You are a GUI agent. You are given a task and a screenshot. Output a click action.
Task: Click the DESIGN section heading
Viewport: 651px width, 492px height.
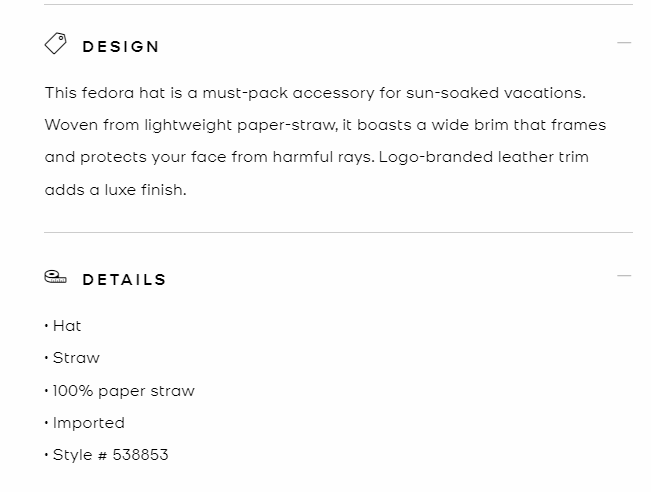[x=121, y=47]
